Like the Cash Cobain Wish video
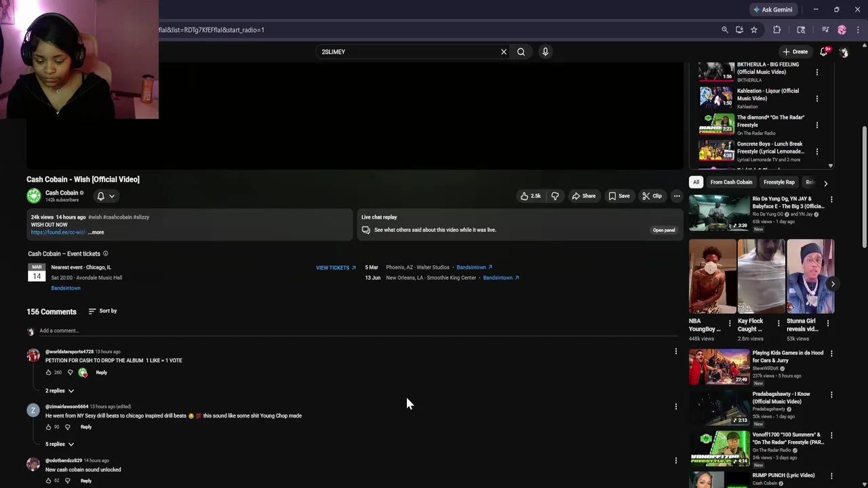The image size is (868, 488). (x=530, y=196)
